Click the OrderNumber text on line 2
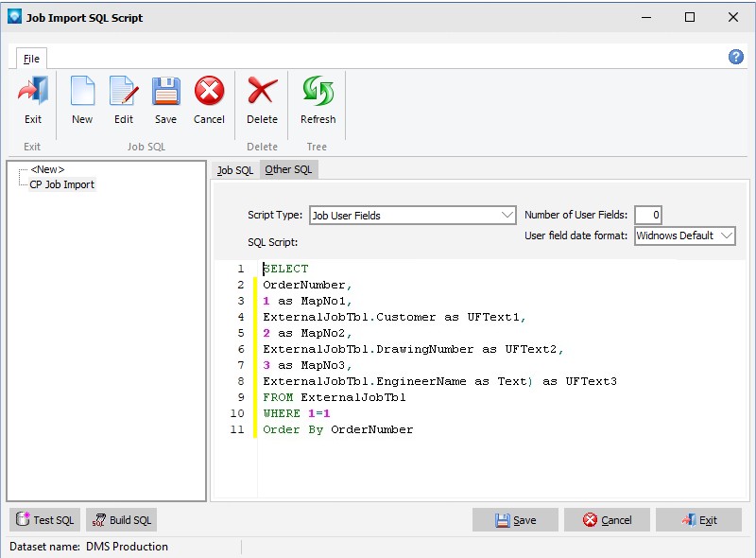Image resolution: width=756 pixels, height=558 pixels. [x=303, y=285]
